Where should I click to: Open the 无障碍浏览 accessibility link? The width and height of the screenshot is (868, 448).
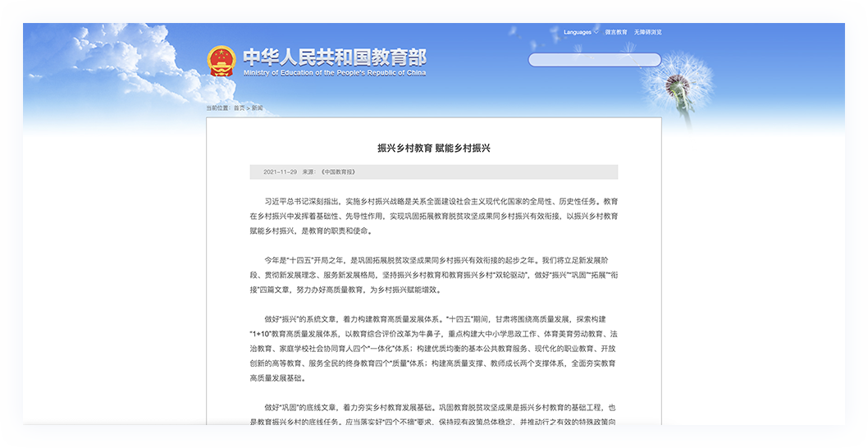coord(647,32)
